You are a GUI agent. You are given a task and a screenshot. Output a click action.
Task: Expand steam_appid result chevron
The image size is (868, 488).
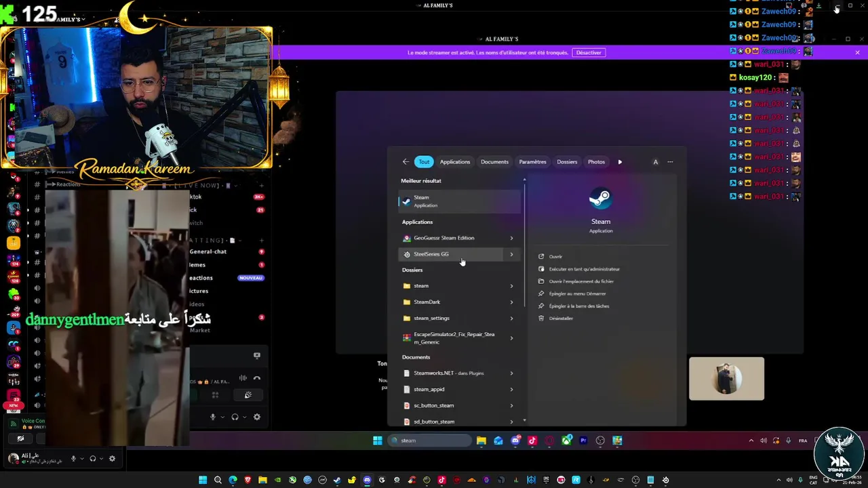pyautogui.click(x=511, y=389)
